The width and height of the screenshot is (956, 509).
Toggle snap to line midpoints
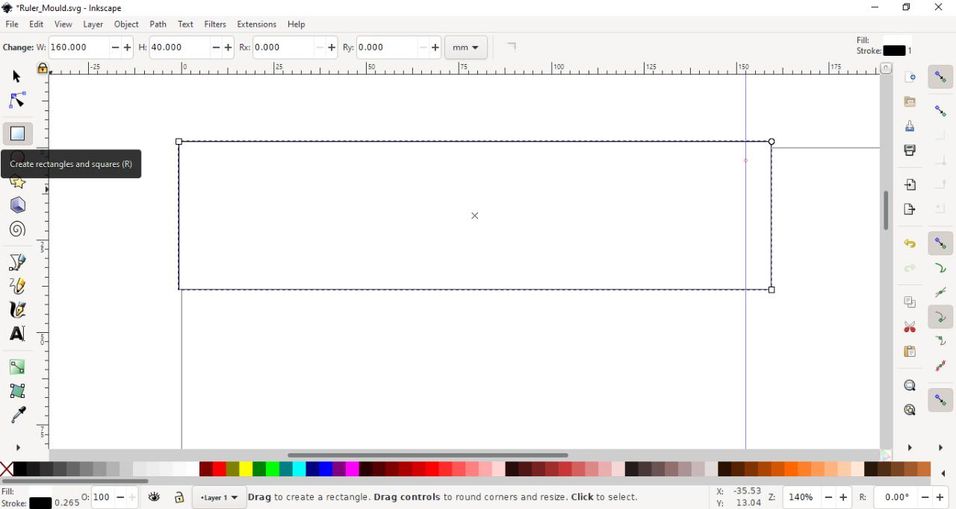tap(940, 366)
